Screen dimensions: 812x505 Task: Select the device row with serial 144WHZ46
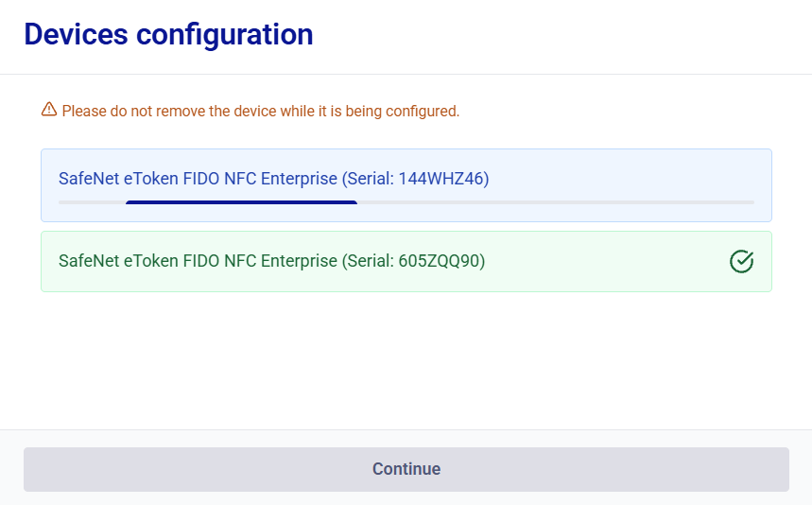point(406,185)
